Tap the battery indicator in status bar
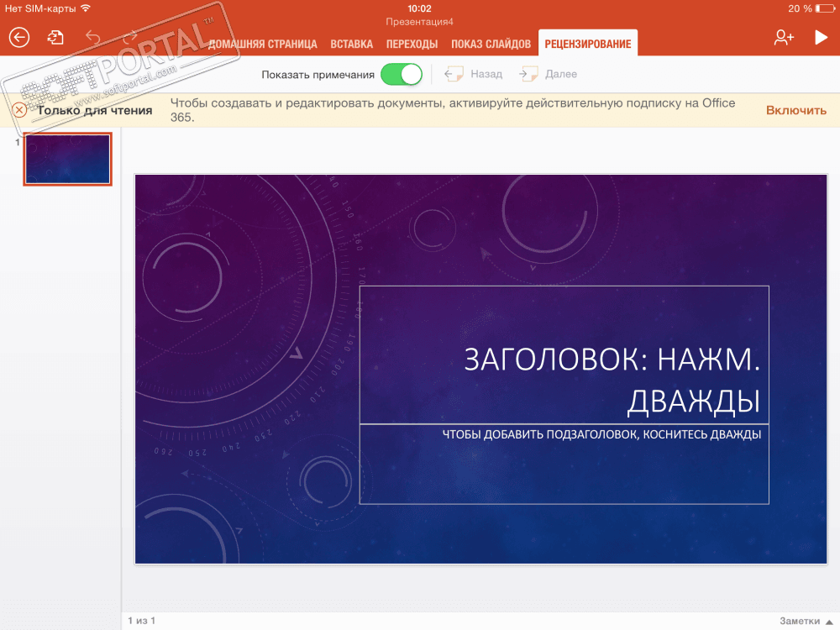Viewport: 840px width, 630px height. (825, 8)
